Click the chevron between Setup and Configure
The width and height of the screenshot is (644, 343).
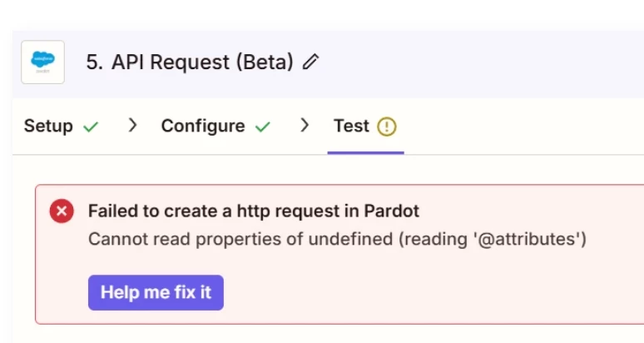pos(132,126)
